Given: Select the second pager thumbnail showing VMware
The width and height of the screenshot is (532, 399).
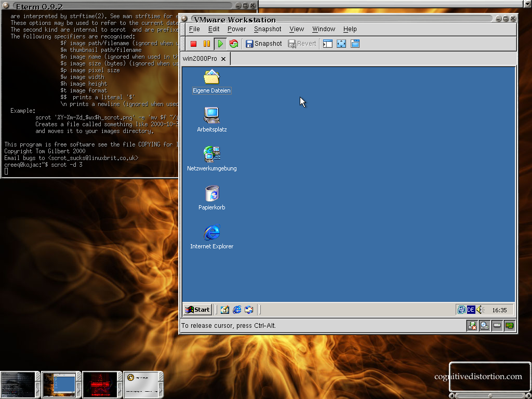Looking at the screenshot, I should 59,385.
